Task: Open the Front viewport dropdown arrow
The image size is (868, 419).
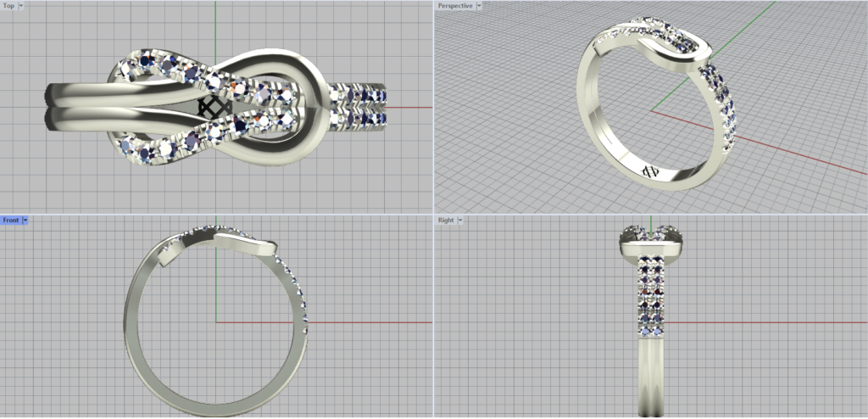Action: point(25,220)
